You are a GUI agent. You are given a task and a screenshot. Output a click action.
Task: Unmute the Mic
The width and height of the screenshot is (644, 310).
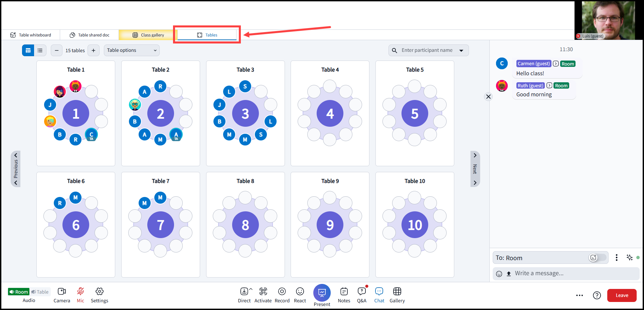[x=80, y=295]
